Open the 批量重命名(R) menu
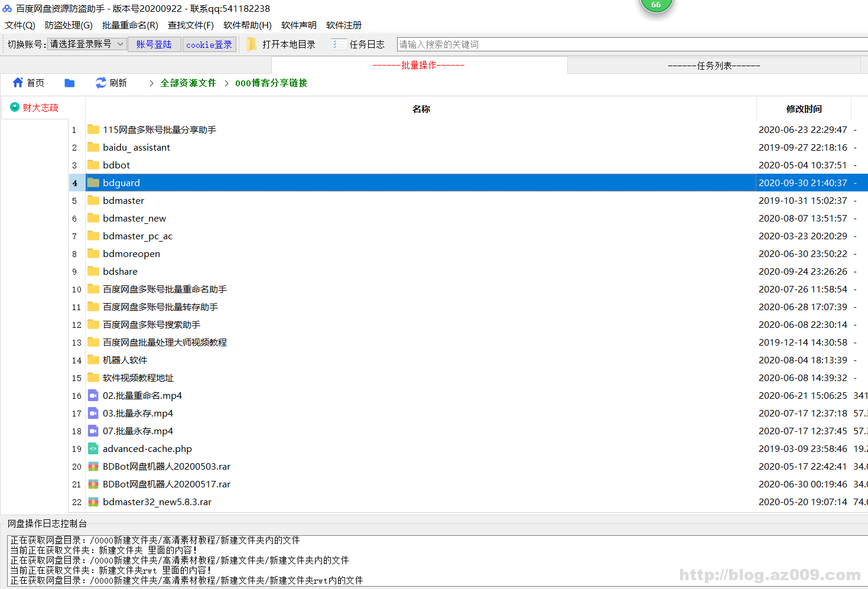 pyautogui.click(x=129, y=25)
